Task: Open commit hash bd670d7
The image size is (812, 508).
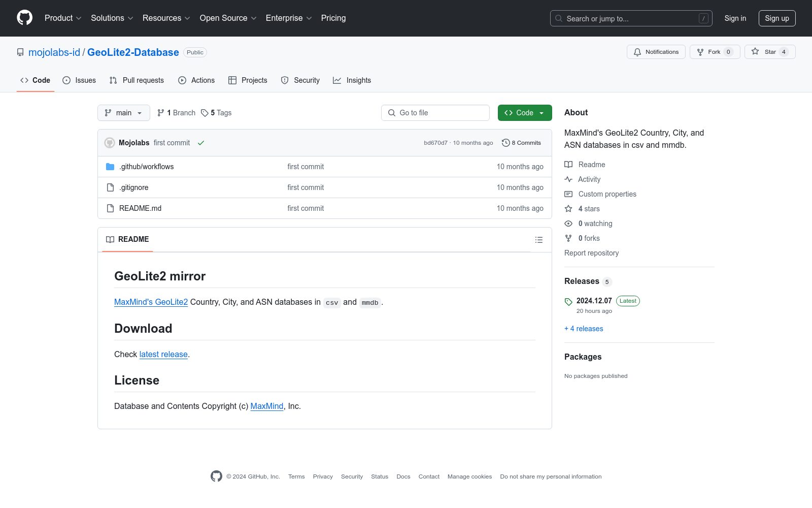Action: 436,143
